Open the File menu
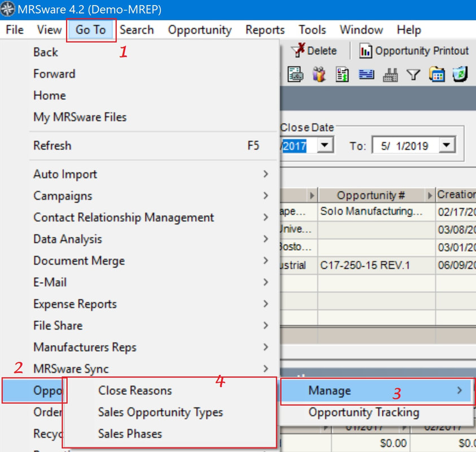This screenshot has height=452, width=476. [x=15, y=30]
